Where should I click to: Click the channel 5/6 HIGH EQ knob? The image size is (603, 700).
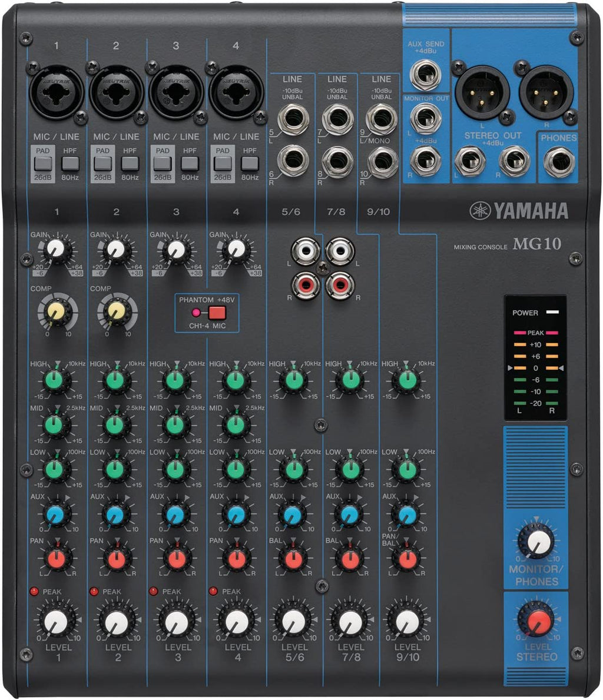294,380
